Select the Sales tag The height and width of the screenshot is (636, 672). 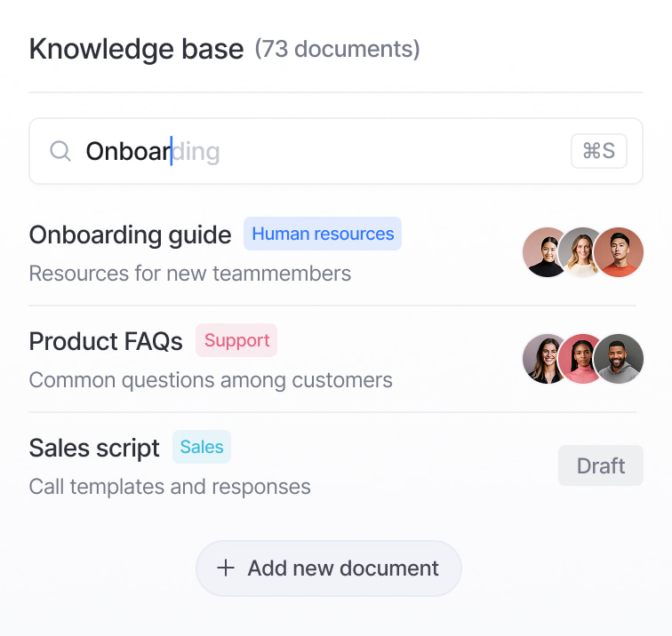tap(202, 447)
